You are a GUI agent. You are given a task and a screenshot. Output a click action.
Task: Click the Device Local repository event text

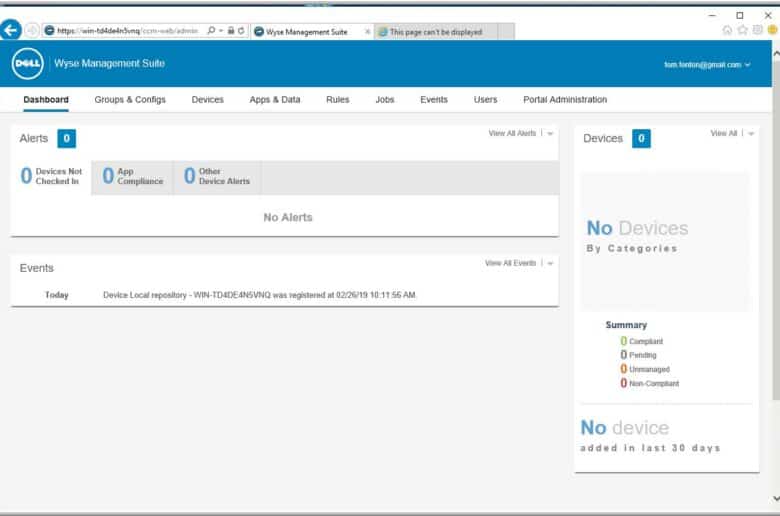point(259,295)
